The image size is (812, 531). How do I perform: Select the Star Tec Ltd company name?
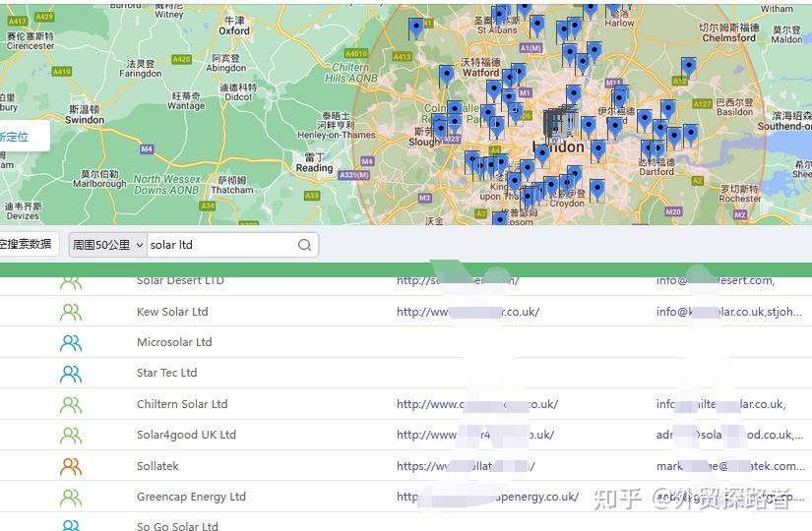coord(166,373)
